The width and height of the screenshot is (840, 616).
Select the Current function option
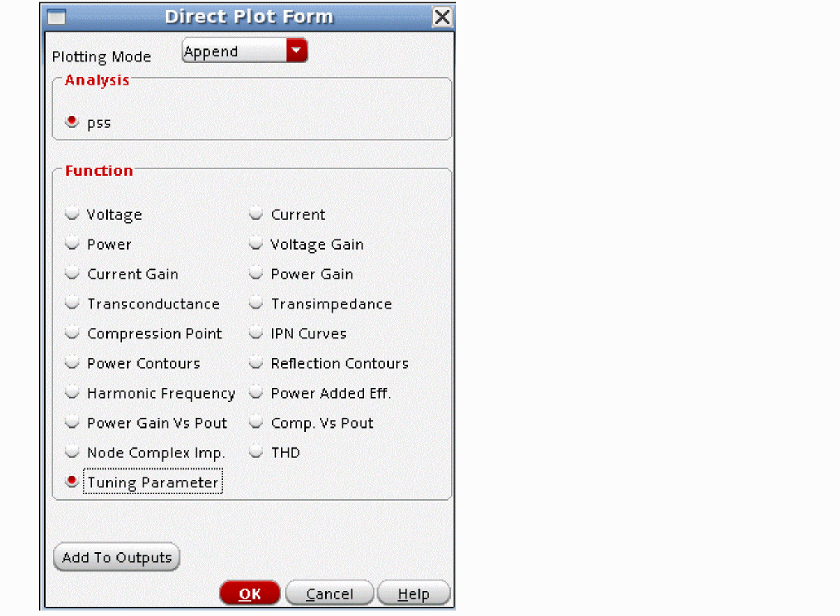click(x=256, y=214)
